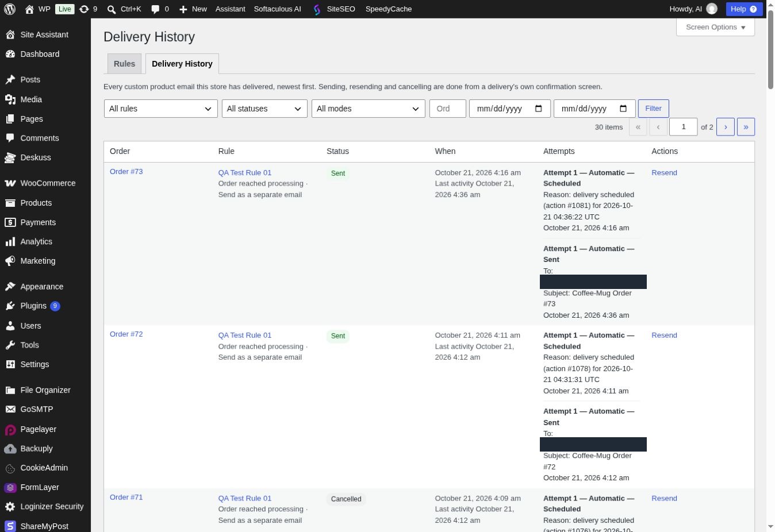
Task: Click the Softaculous AI admin bar item
Action: tap(277, 9)
